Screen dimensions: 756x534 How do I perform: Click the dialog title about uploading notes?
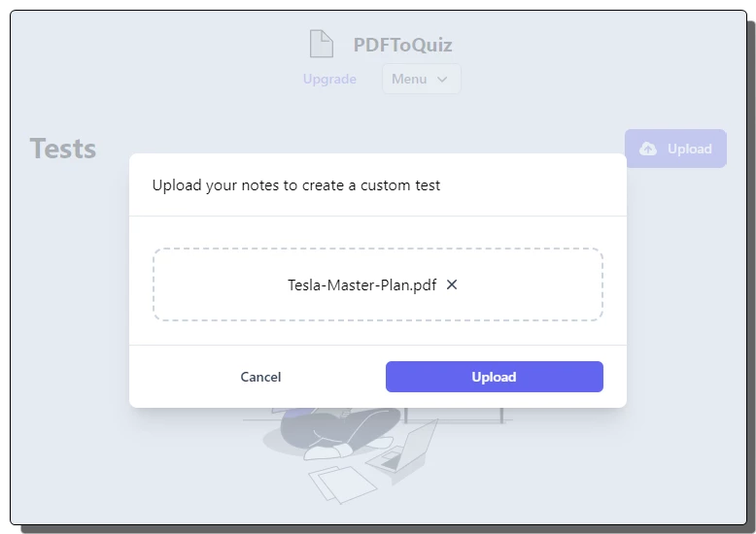point(296,185)
